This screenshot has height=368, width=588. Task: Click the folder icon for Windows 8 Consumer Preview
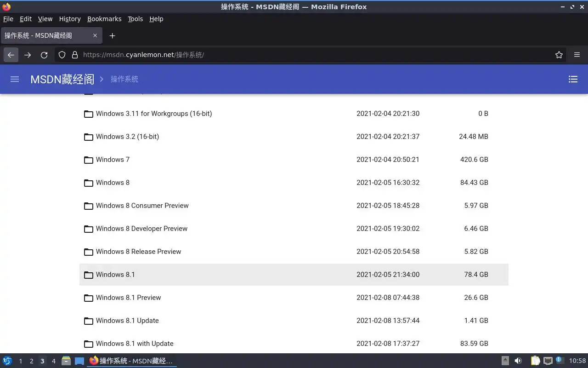coord(89,206)
